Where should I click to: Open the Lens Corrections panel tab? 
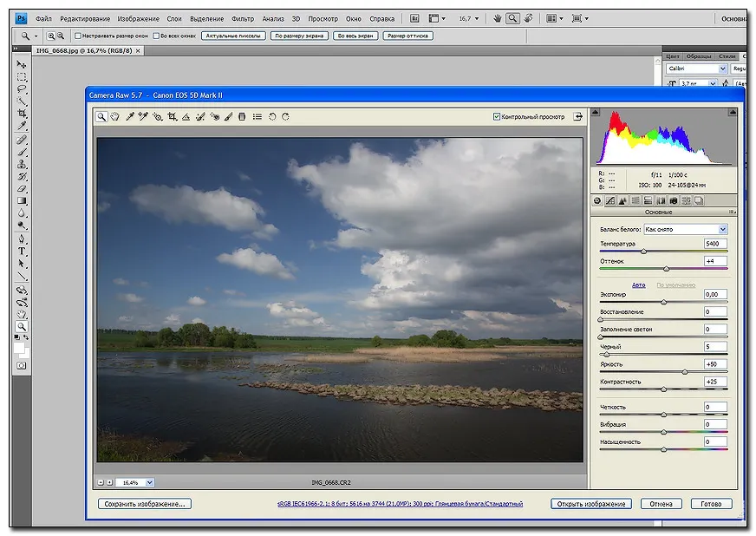[661, 200]
